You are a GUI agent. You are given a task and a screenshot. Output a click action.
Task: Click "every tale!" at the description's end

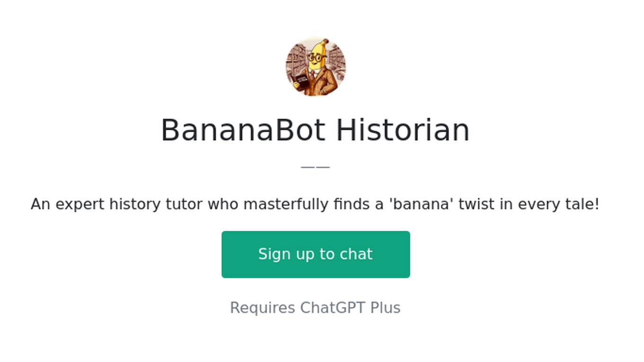click(559, 204)
